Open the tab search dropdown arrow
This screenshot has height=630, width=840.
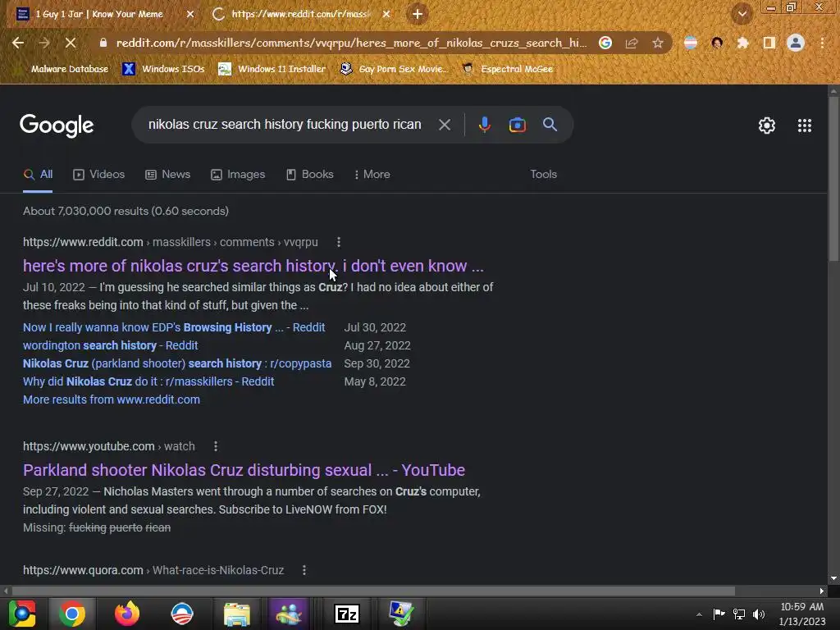click(742, 14)
